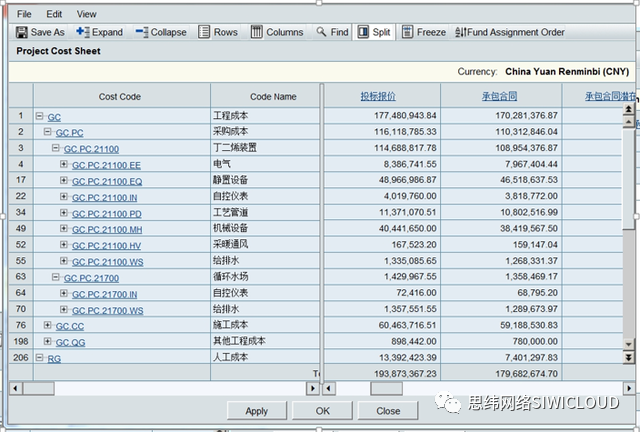Click the left pane's scroll-left arrow
The image size is (640, 432).
(x=16, y=388)
